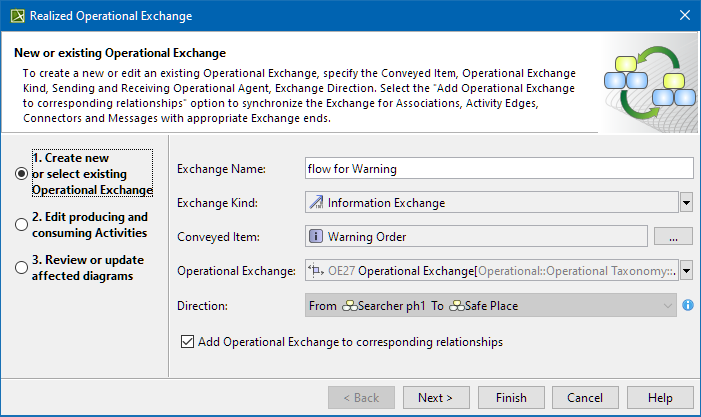The image size is (701, 417).
Task: Expand the Operational Exchange dropdown list
Action: click(686, 271)
